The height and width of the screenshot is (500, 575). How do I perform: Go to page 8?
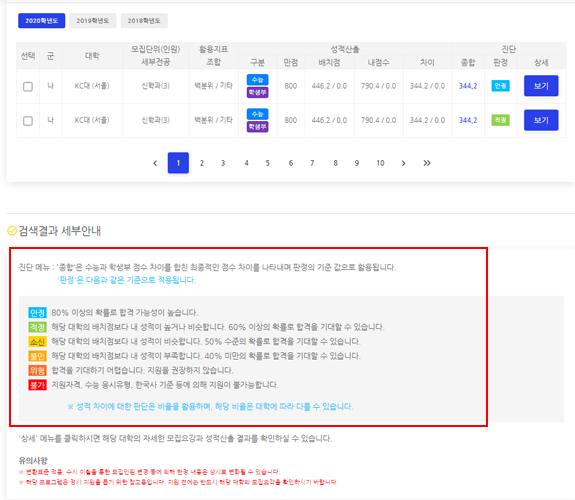click(335, 163)
